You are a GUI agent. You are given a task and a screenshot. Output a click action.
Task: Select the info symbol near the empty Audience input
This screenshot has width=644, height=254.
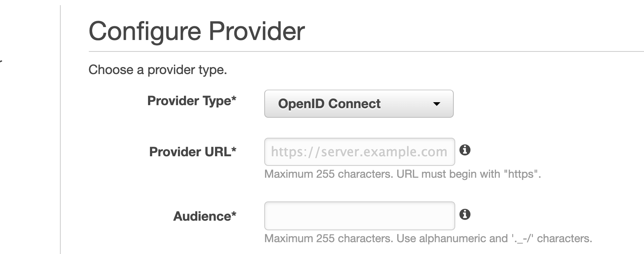466,214
